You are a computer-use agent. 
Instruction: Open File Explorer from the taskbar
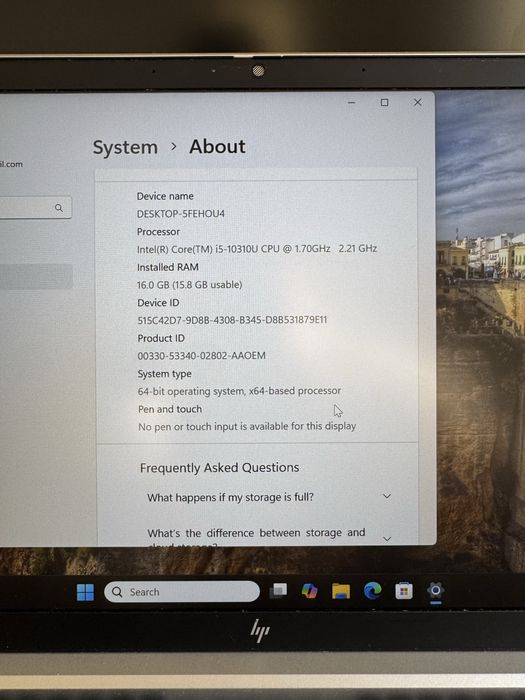(x=341, y=591)
